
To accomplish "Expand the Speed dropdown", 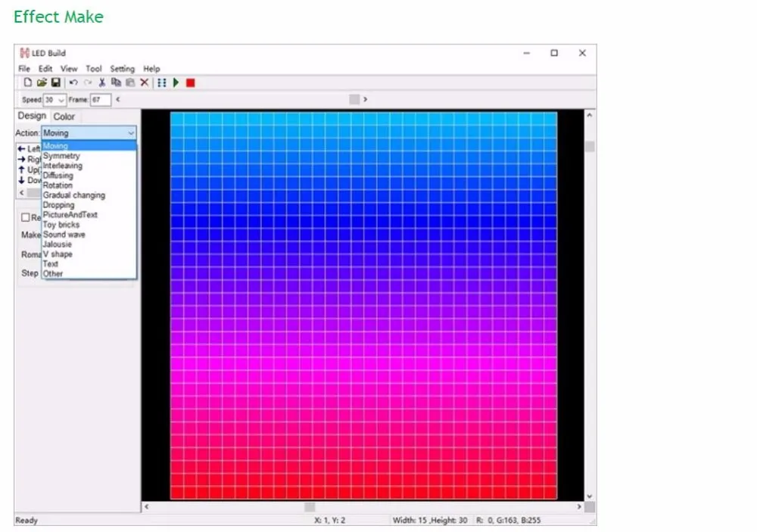I will 61,100.
